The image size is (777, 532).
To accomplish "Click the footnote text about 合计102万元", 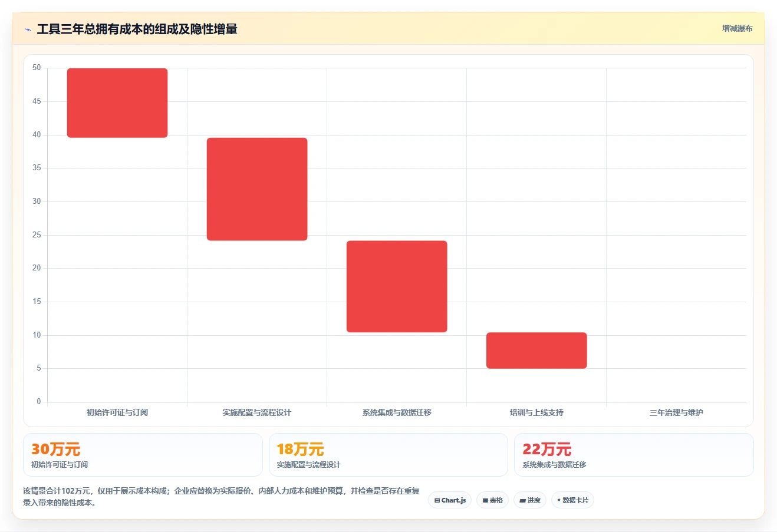I will [221, 497].
